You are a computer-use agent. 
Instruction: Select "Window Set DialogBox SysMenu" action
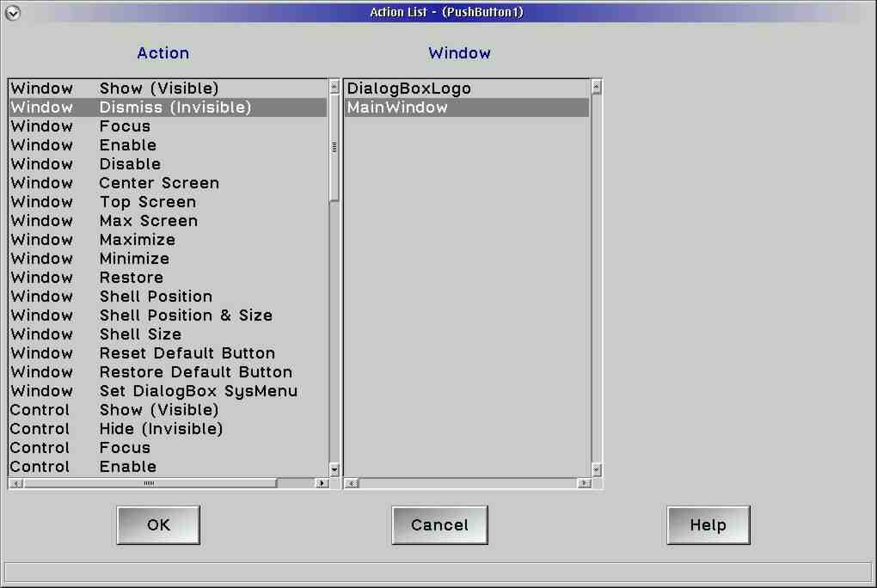click(x=169, y=391)
